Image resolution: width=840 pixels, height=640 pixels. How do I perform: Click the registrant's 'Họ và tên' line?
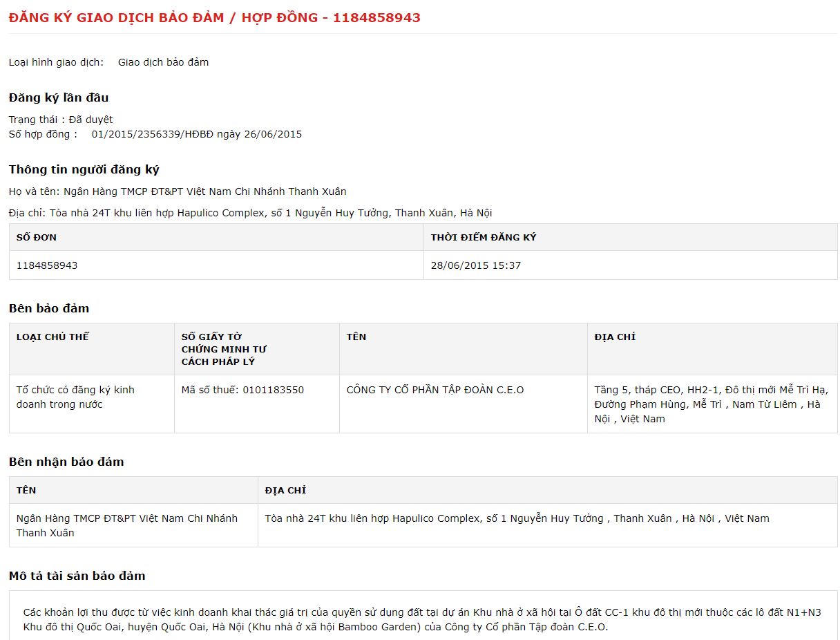178,191
